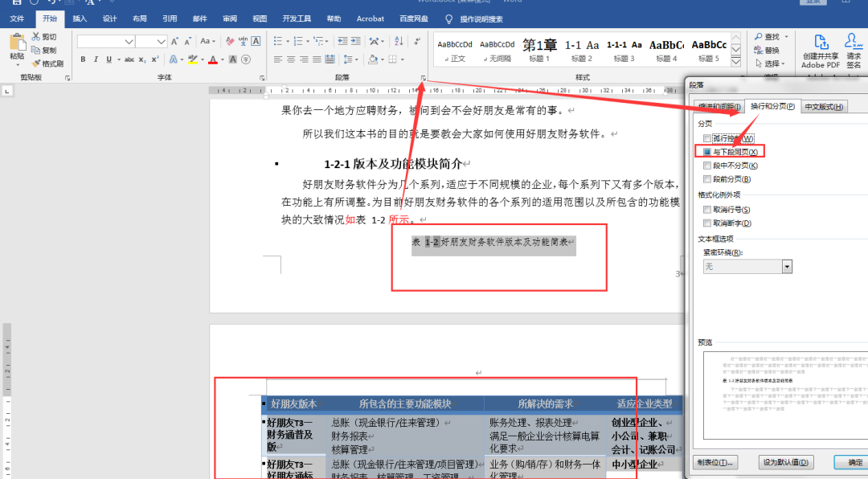
Task: Open the phonetic guide (pinyin) tool
Action: pos(243,42)
